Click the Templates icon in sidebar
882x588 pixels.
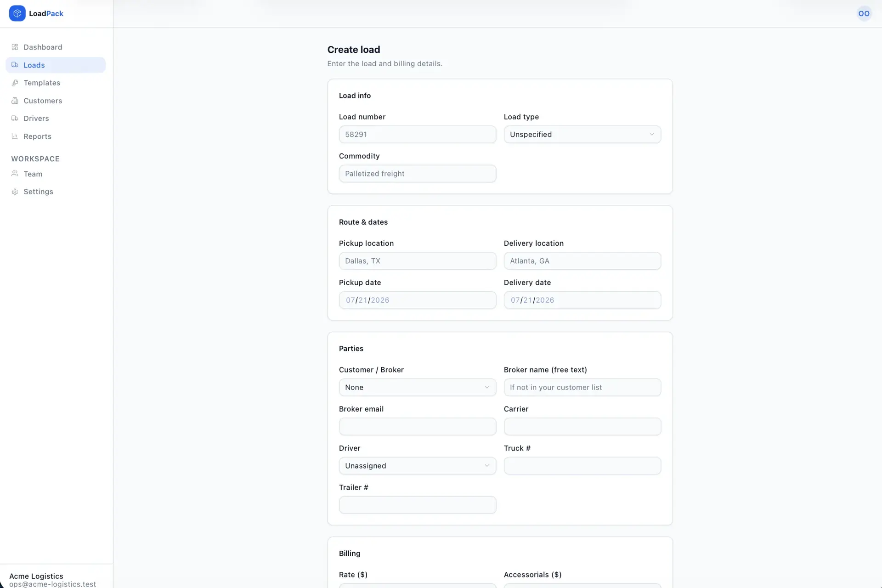click(15, 83)
